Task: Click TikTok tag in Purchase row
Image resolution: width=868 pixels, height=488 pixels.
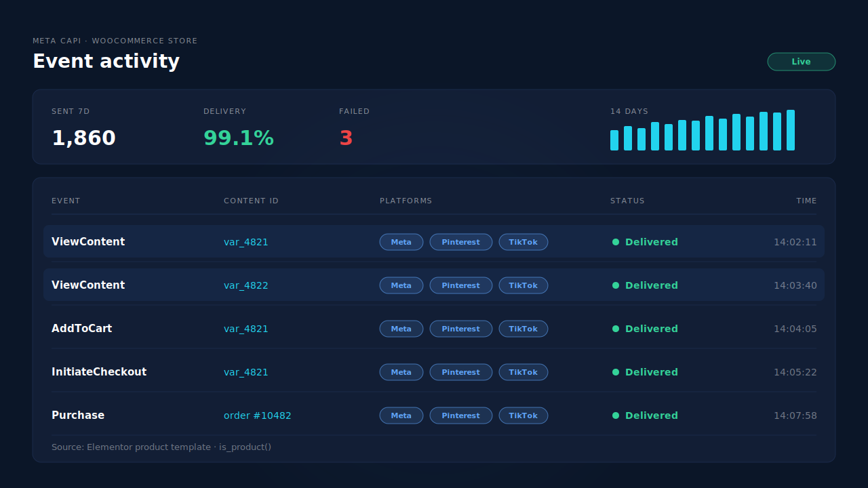Action: pos(524,415)
